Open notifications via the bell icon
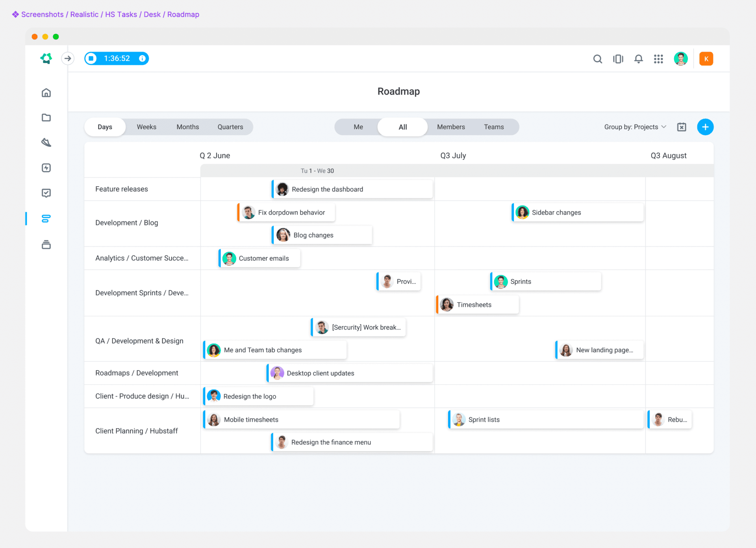 click(x=638, y=59)
